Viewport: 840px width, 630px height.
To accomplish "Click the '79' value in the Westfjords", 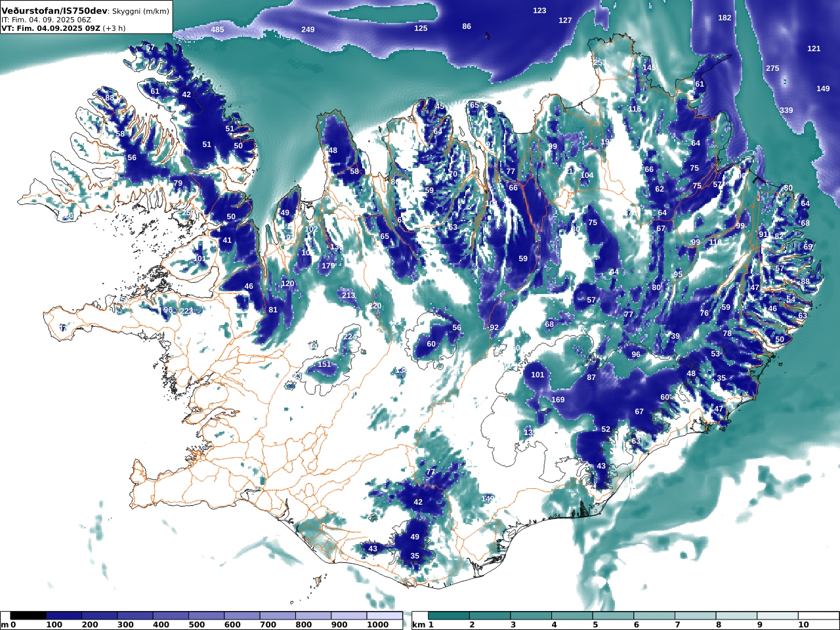I will click(178, 183).
